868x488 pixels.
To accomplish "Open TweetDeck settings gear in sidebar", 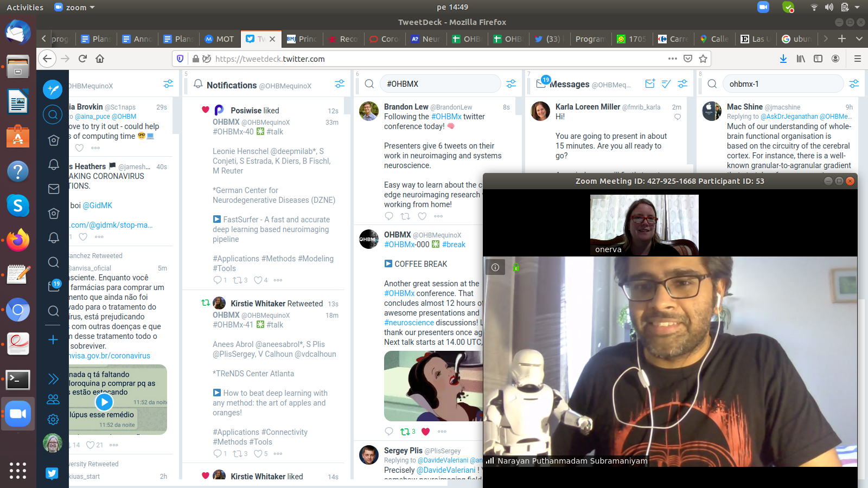I will [x=53, y=419].
